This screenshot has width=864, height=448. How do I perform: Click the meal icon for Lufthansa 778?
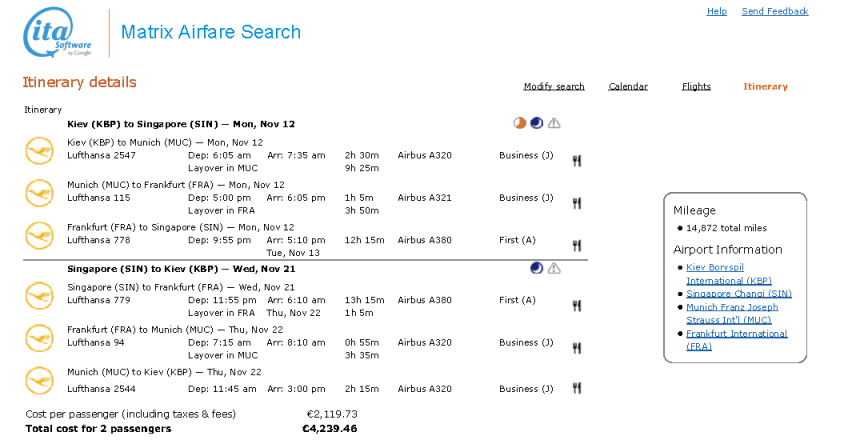point(576,246)
